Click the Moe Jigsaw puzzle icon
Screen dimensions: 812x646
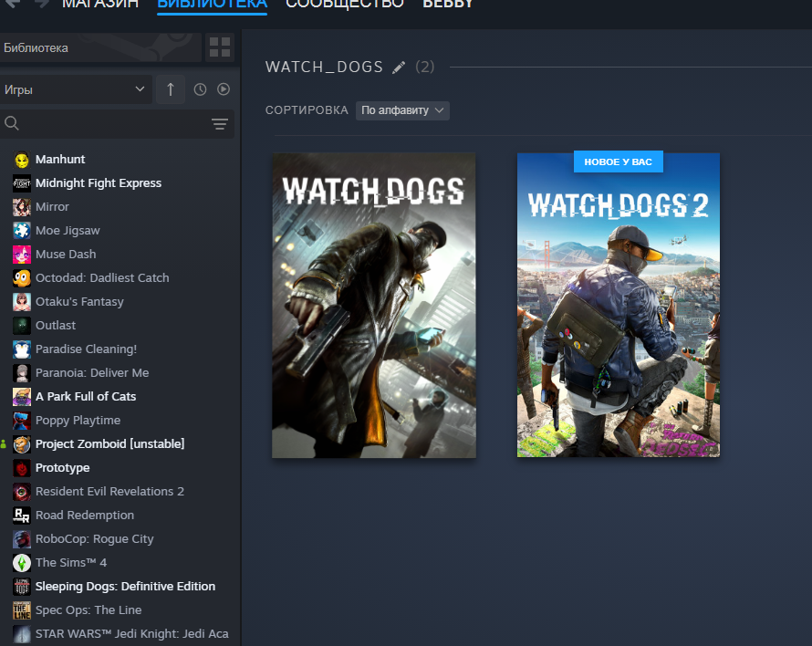pos(22,231)
